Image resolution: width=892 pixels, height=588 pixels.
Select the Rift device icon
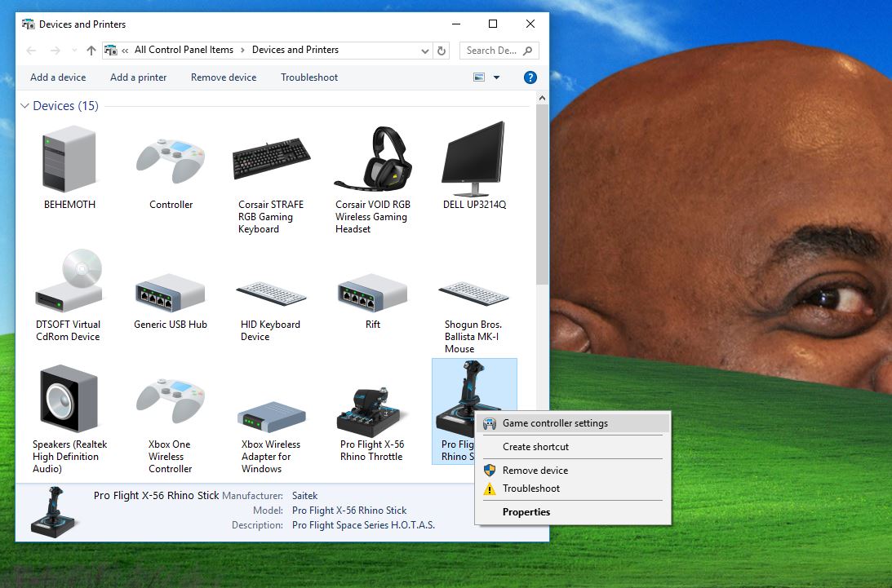(x=373, y=292)
